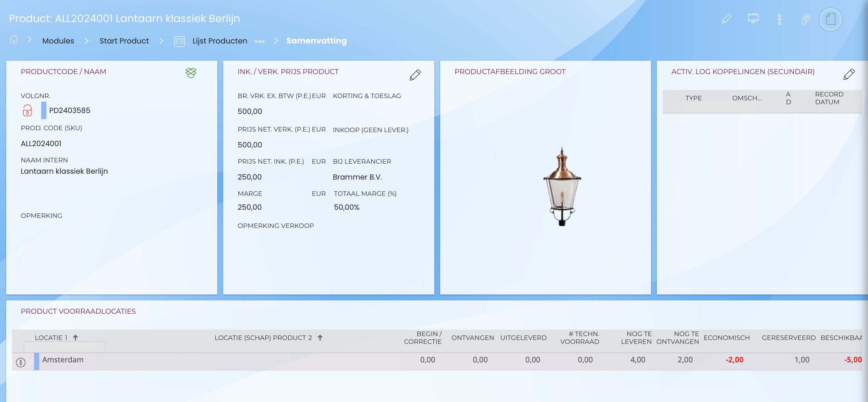Navigate to Start Product breadcrumb
The width and height of the screenshot is (868, 402).
(124, 41)
